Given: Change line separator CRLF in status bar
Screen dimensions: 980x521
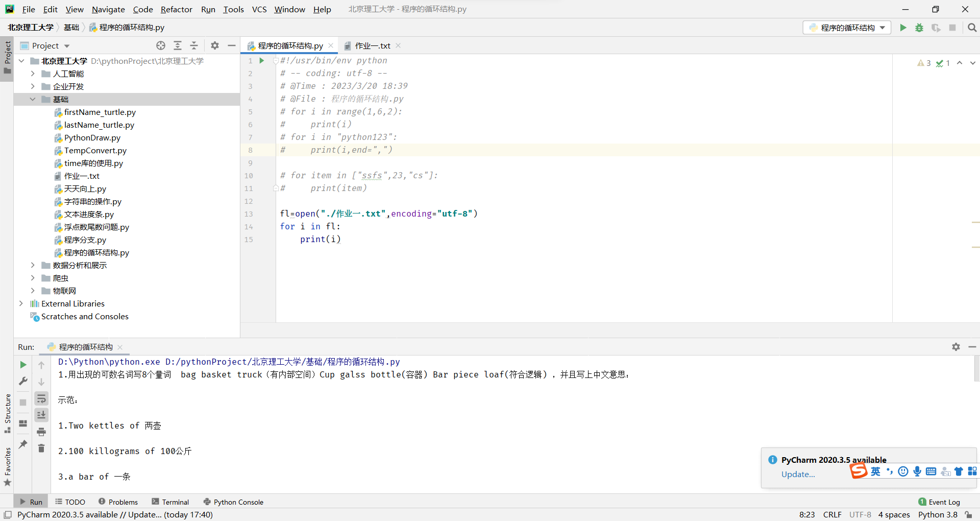Looking at the screenshot, I should [x=832, y=515].
